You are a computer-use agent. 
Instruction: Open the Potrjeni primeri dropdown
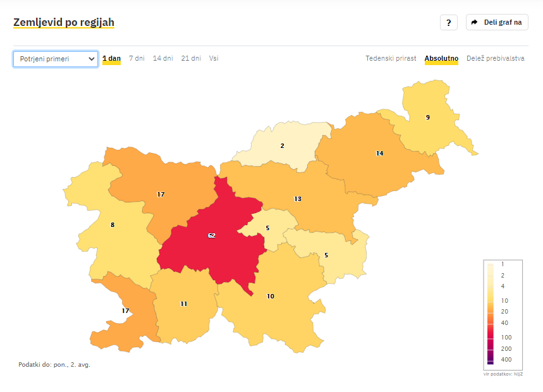click(56, 59)
